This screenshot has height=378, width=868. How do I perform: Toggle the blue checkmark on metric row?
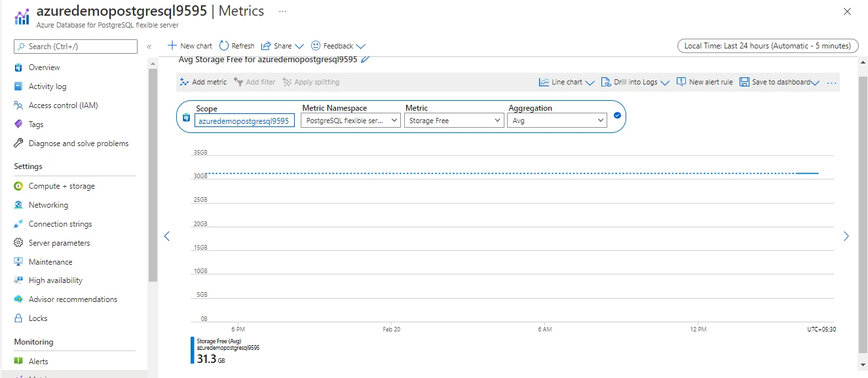617,116
